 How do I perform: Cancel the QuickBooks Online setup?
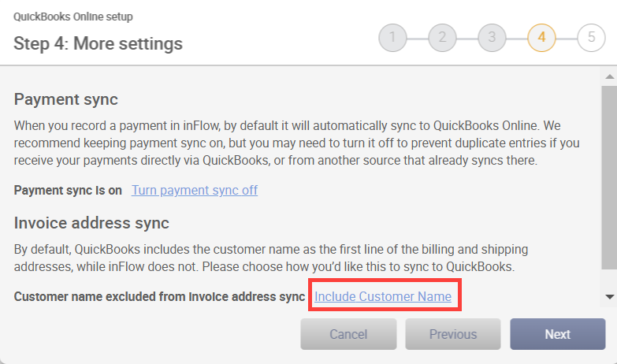pos(348,334)
